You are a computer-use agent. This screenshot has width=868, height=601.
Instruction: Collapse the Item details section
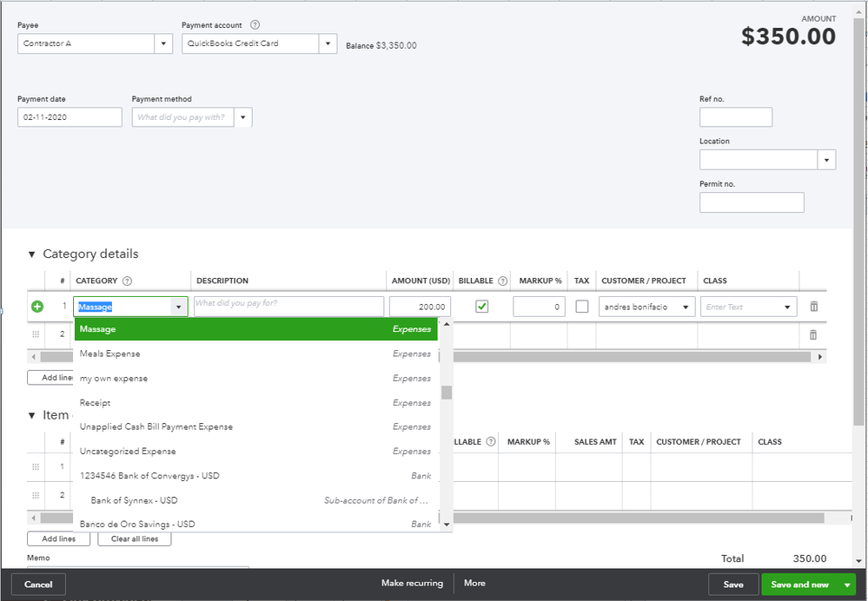(x=31, y=415)
